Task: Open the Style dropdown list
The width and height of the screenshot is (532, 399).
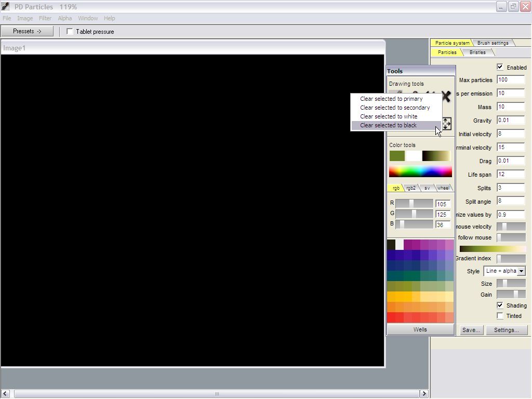Action: (x=521, y=271)
